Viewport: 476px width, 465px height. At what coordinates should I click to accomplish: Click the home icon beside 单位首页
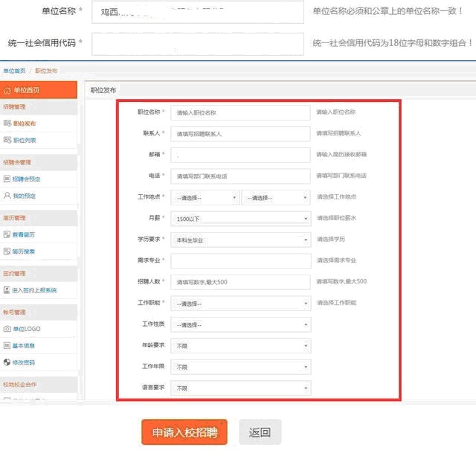7,91
